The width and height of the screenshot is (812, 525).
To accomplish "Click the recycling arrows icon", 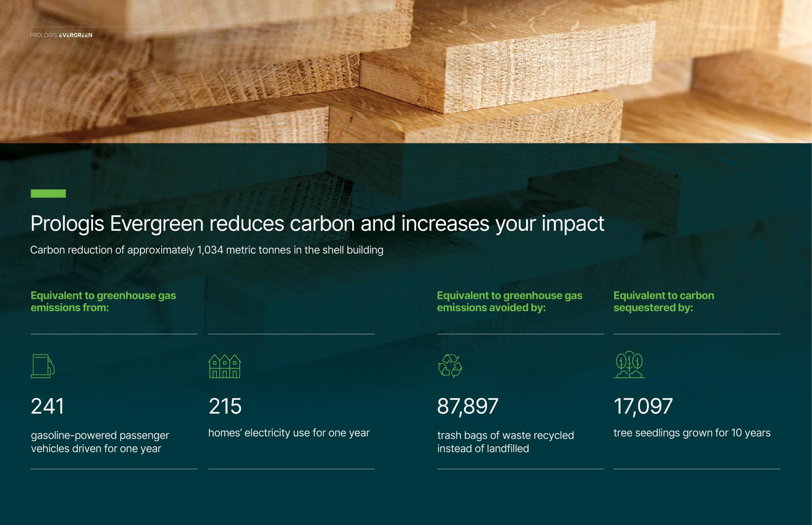I will [x=450, y=366].
